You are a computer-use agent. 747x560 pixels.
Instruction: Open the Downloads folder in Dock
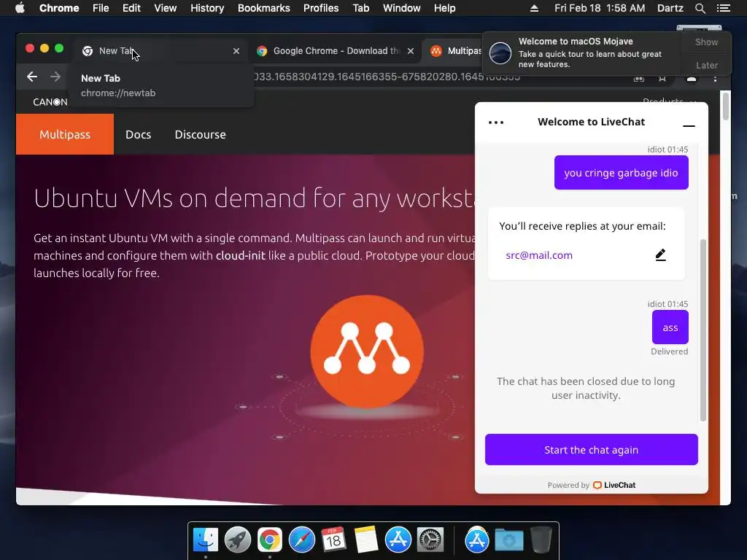click(x=508, y=540)
